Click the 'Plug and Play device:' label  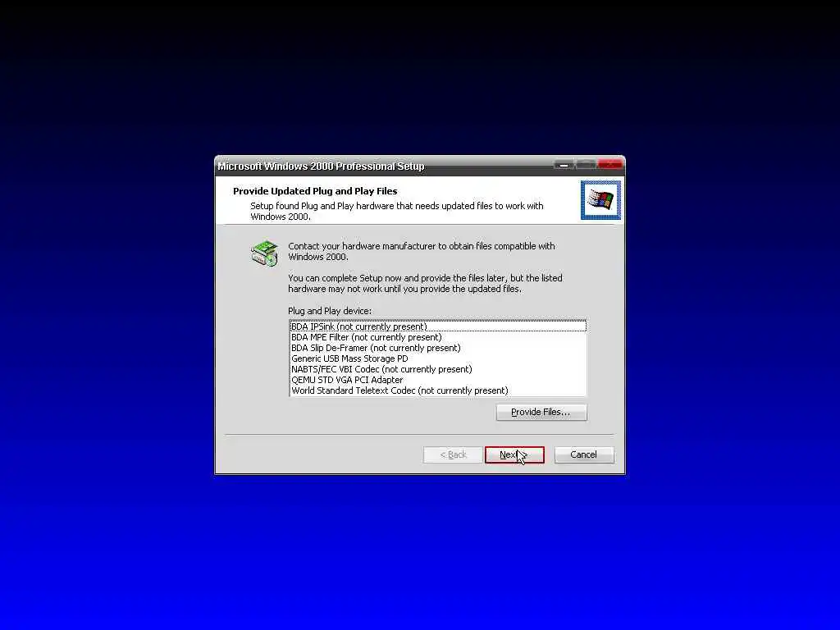pos(330,311)
